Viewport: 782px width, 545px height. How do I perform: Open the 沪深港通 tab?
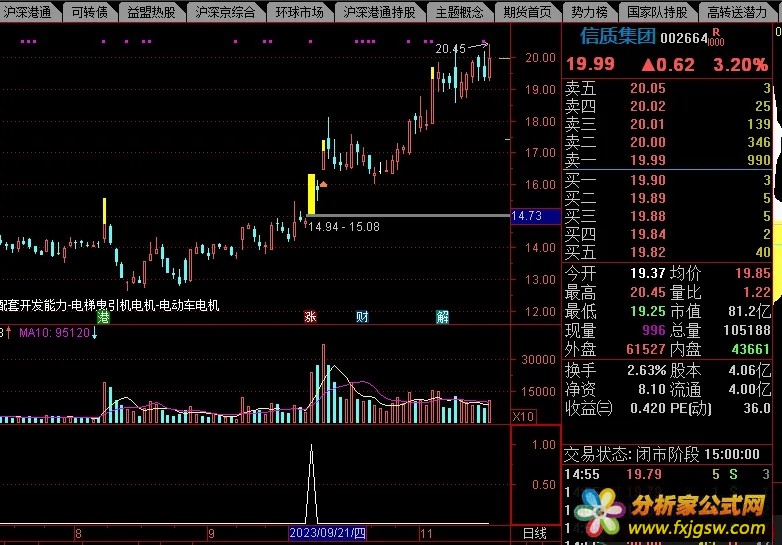click(28, 11)
